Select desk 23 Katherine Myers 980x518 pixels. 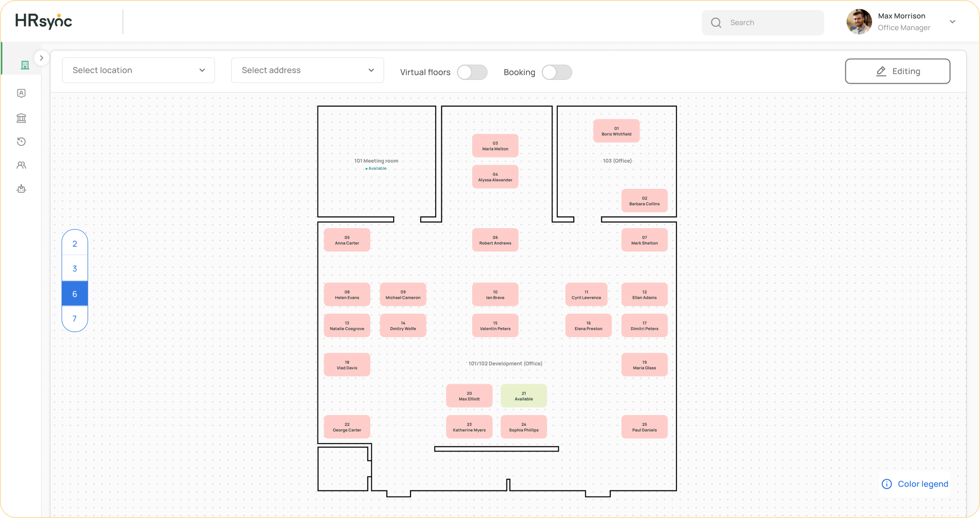tap(469, 427)
